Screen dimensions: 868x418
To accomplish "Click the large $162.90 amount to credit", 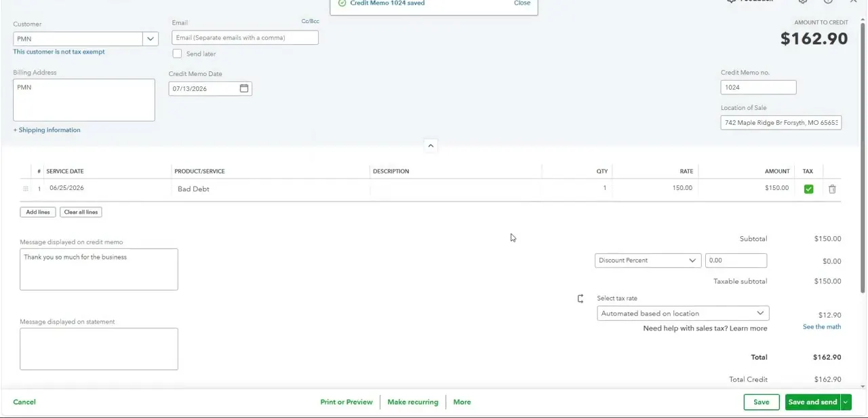I will tap(814, 39).
